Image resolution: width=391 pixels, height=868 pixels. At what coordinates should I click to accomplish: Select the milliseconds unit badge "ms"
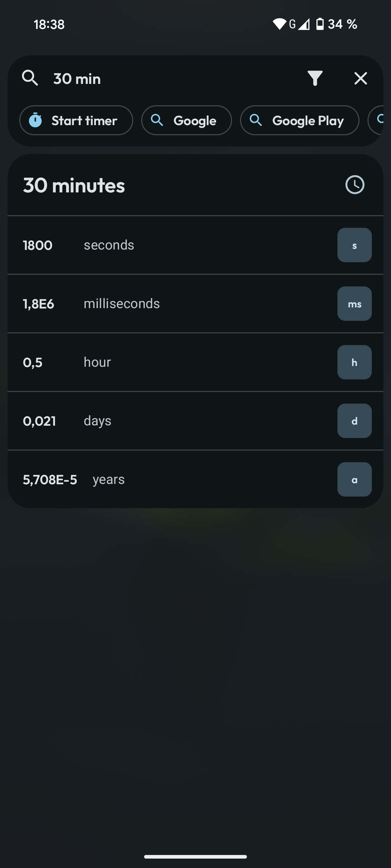tap(354, 303)
